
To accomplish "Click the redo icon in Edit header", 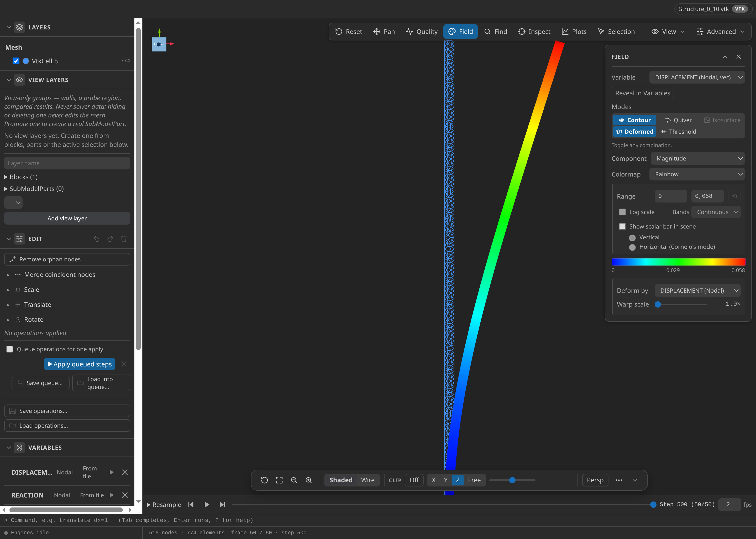I will [x=110, y=239].
